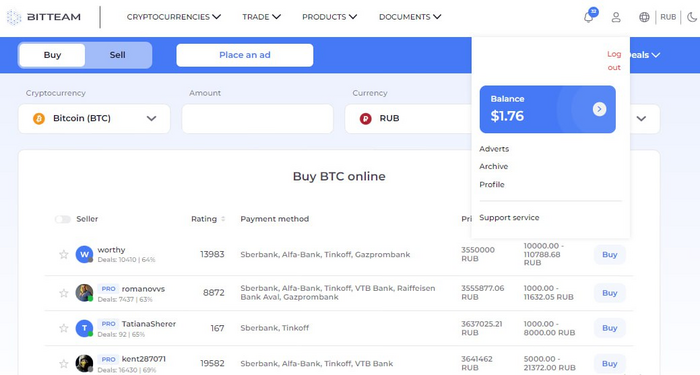Click price 3637025.21 RUB
Screen dimensions: 700x375
[482, 329]
